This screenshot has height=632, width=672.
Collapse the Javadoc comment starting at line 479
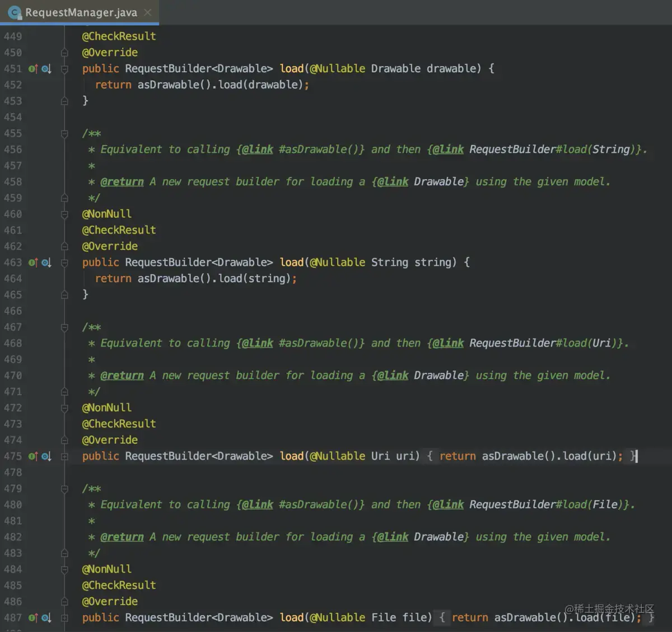[x=64, y=489]
